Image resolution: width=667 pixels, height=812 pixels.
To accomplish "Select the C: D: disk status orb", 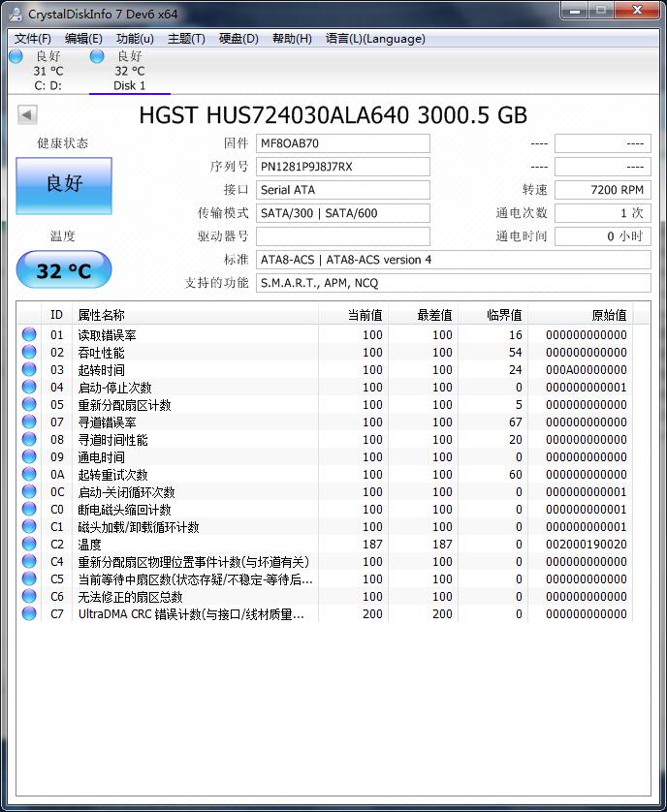I will [16, 56].
